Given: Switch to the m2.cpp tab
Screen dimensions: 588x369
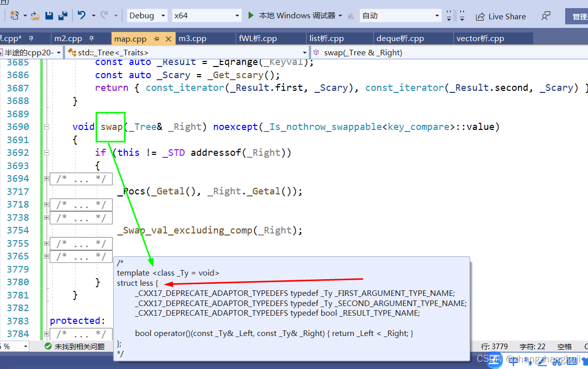Looking at the screenshot, I should point(68,39).
